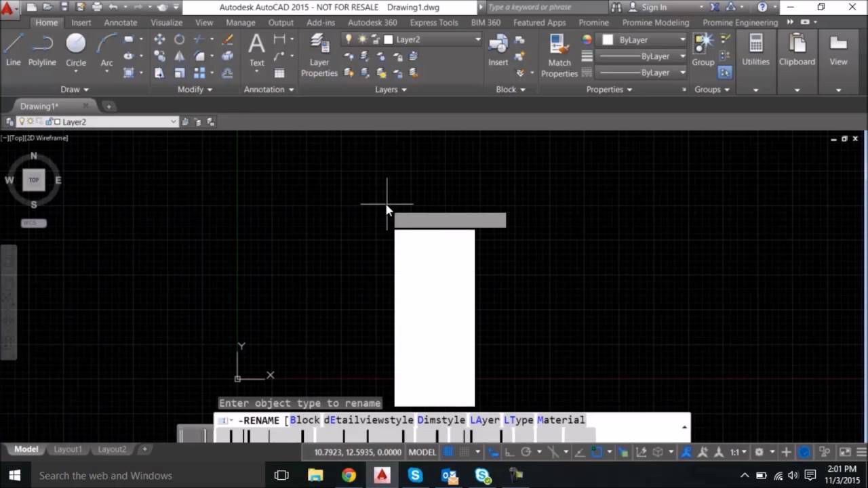Toggle object snap in status bar
This screenshot has width=868, height=488.
pos(597,452)
